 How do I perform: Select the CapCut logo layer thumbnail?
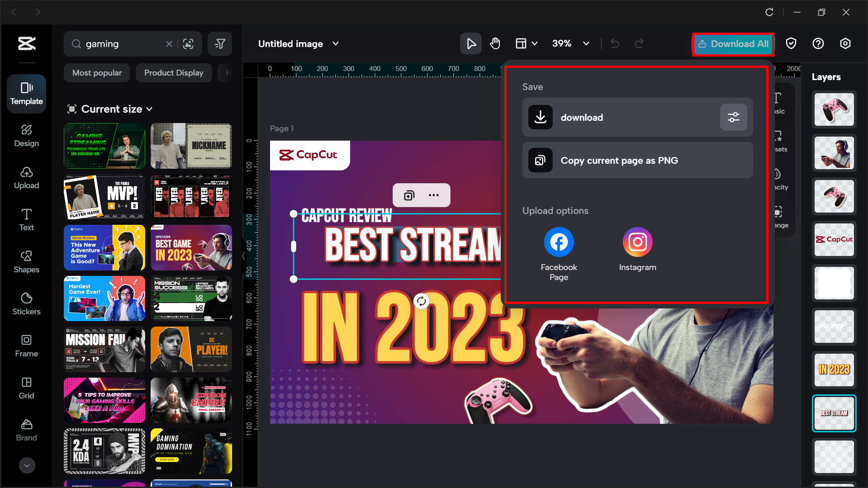[x=834, y=240]
